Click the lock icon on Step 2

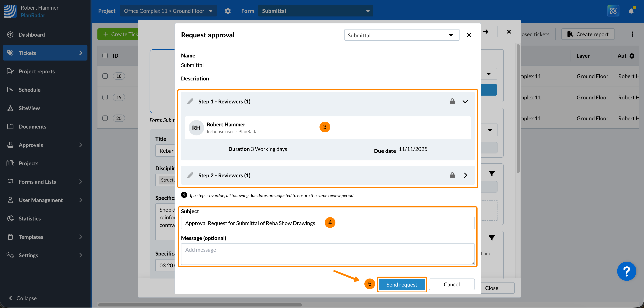point(452,175)
